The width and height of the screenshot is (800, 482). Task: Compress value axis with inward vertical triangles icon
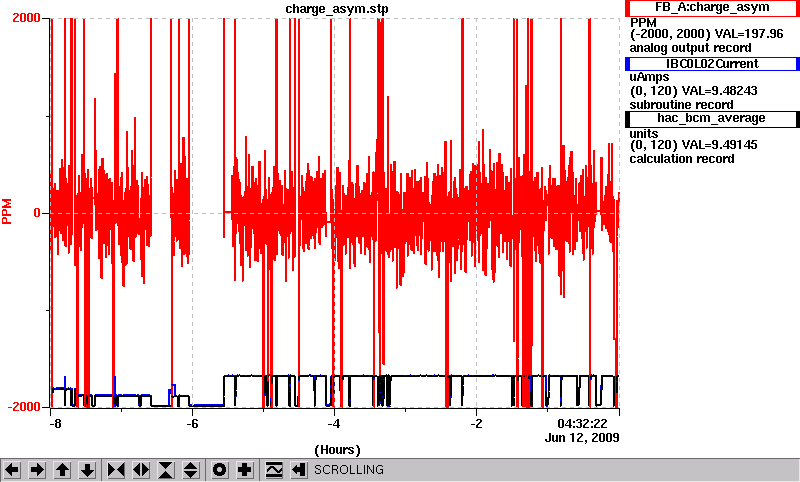pyautogui.click(x=166, y=469)
